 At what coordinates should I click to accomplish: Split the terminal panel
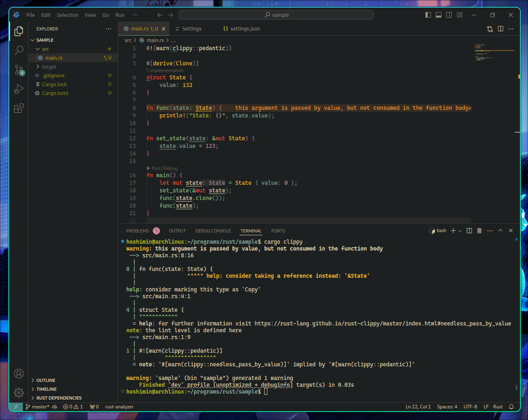469,231
